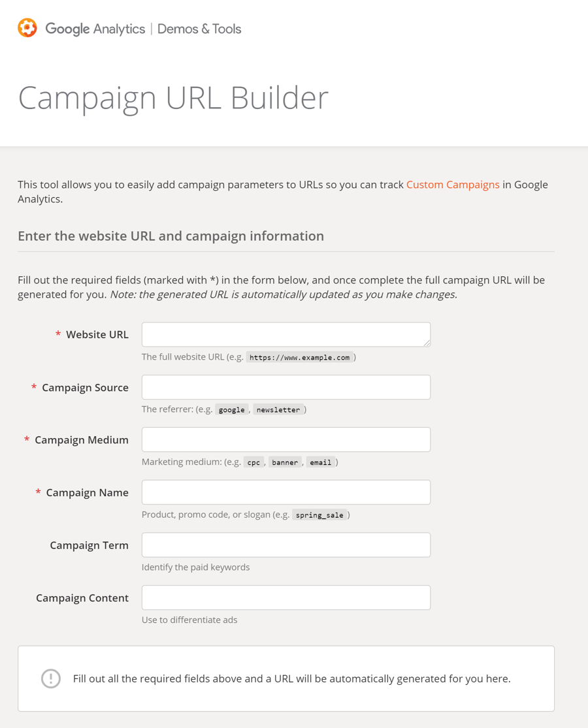This screenshot has height=728, width=588.
Task: Click the Demos & Tools header link
Action: coord(199,29)
